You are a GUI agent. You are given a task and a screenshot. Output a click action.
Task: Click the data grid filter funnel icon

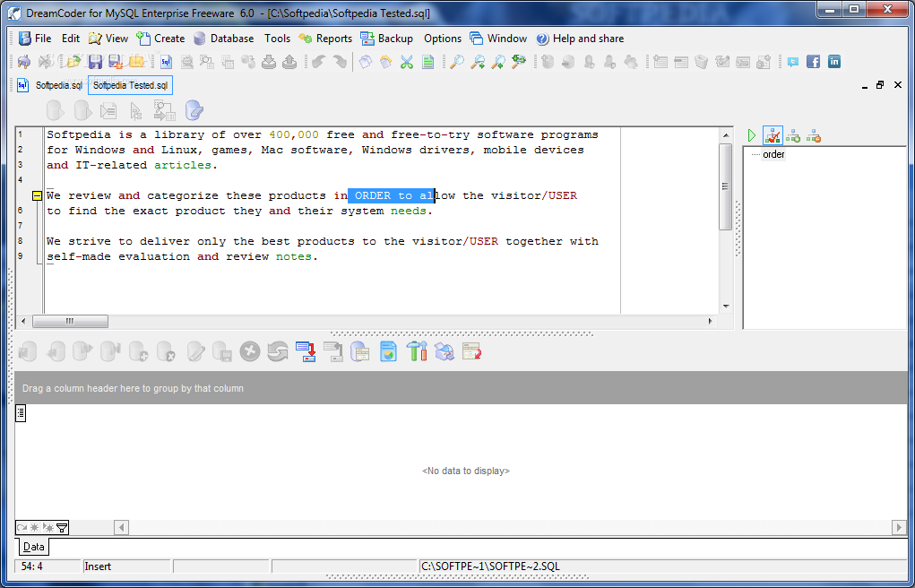click(x=62, y=528)
